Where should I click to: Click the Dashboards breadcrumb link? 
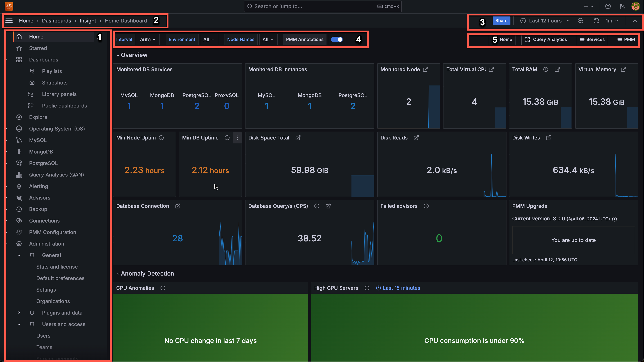click(x=57, y=21)
